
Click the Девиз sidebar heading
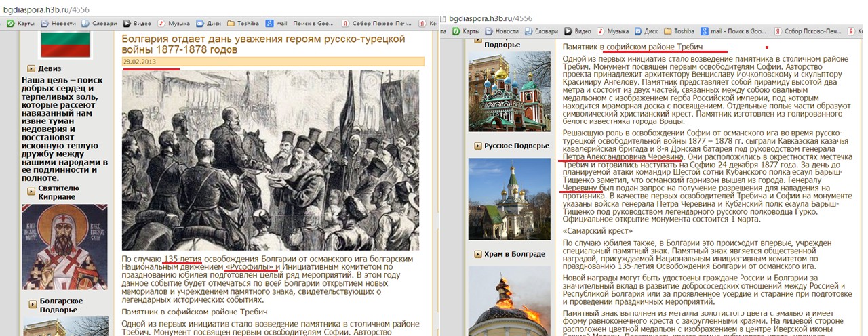pos(50,68)
